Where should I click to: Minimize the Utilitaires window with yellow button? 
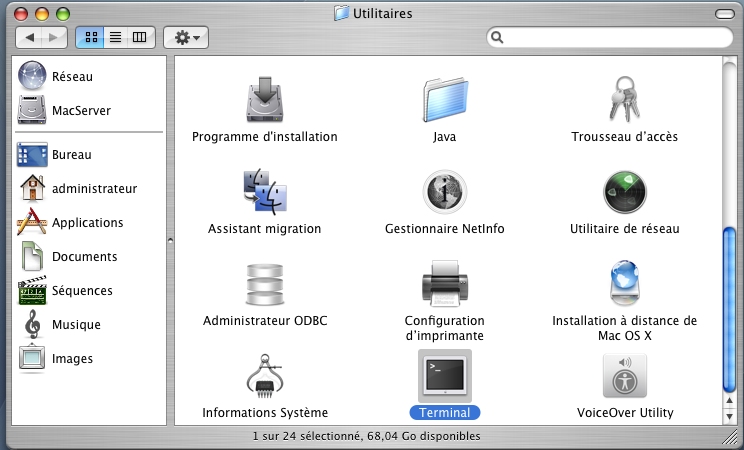pos(42,14)
